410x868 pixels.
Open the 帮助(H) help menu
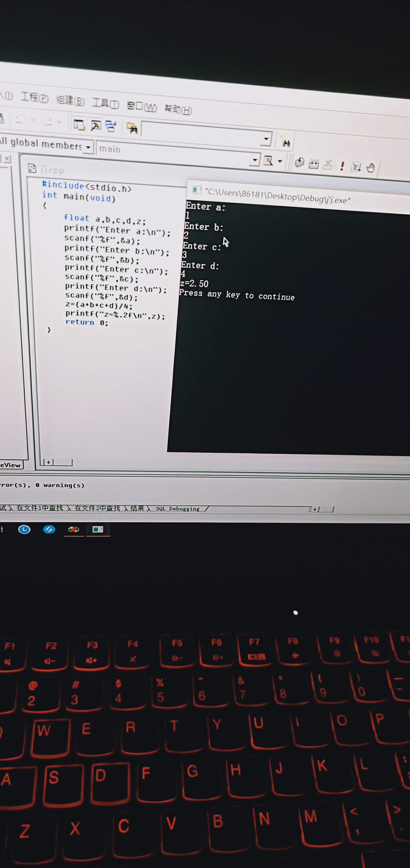pyautogui.click(x=178, y=109)
